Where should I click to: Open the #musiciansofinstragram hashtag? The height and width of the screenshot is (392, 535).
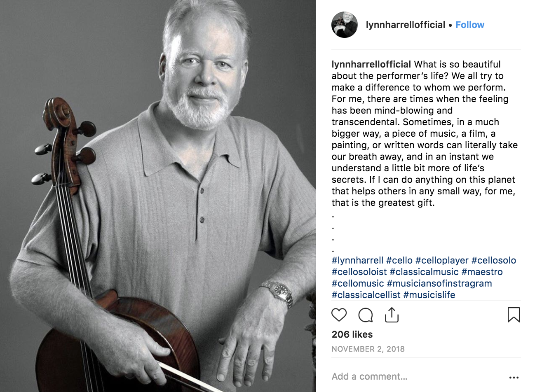point(439,283)
